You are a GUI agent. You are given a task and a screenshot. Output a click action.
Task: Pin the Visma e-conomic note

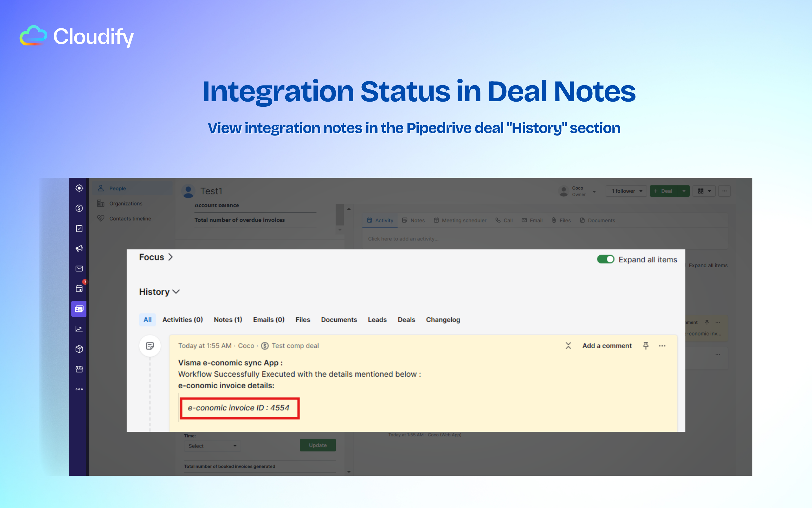(x=646, y=346)
